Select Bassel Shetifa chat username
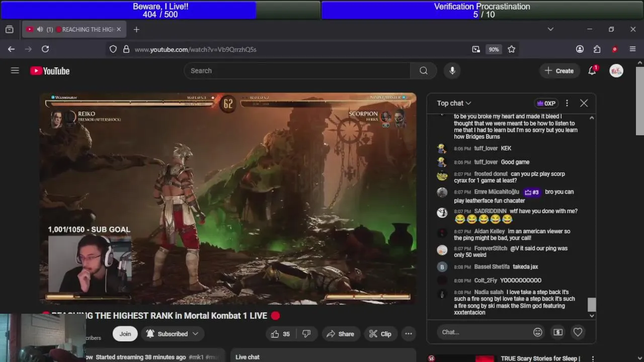The image size is (644, 362). click(x=492, y=267)
